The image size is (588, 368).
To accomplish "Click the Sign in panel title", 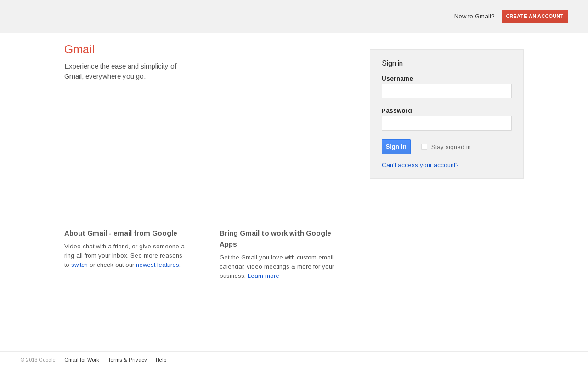I will pos(392,63).
